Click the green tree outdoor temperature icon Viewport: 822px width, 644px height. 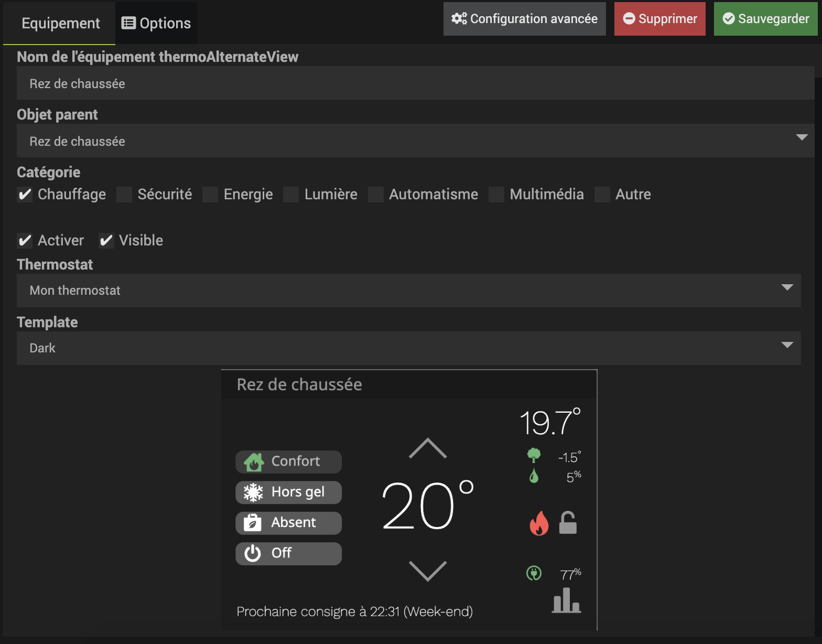[534, 455]
